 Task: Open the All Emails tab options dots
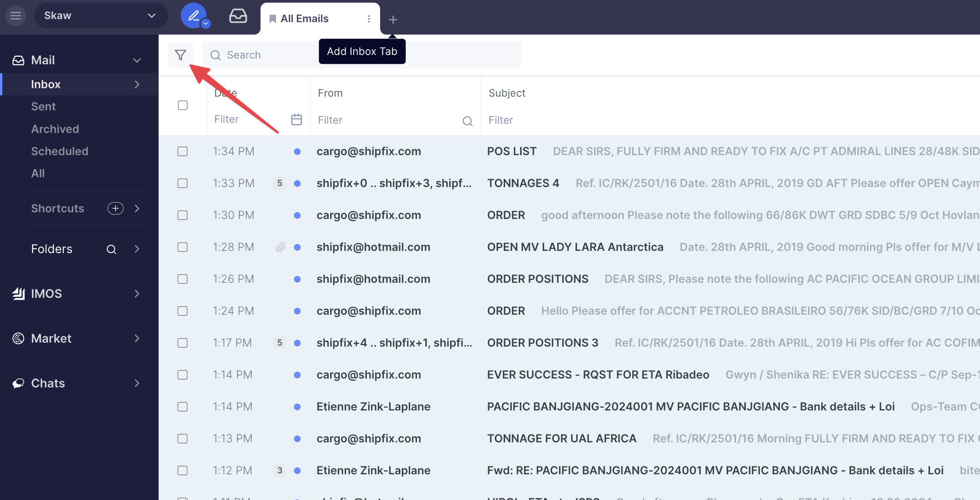(x=369, y=19)
